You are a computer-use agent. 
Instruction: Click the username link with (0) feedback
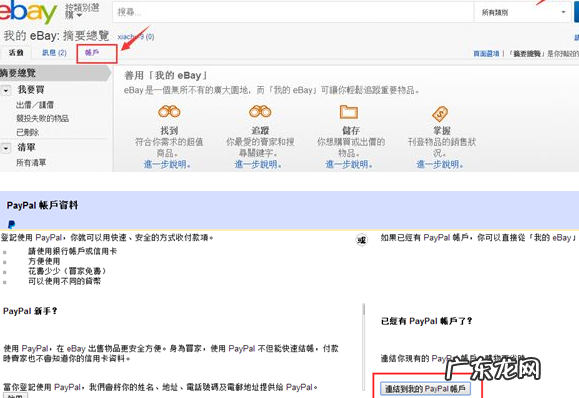point(136,37)
